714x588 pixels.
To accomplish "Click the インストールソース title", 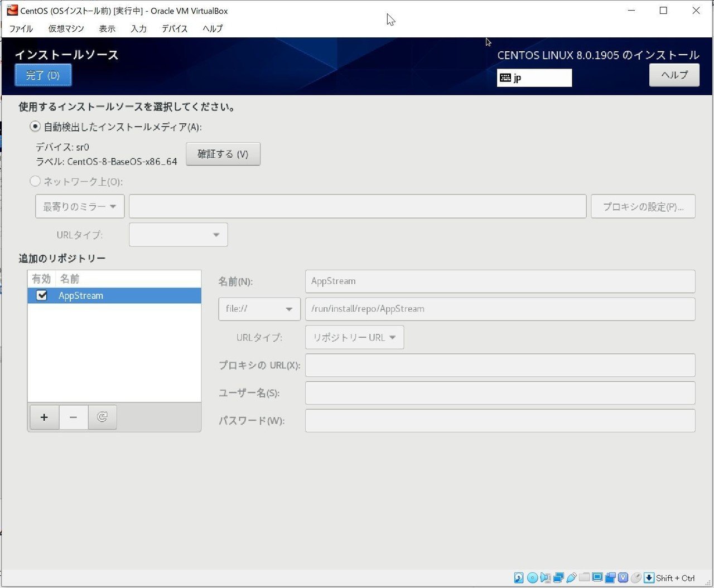I will (66, 55).
